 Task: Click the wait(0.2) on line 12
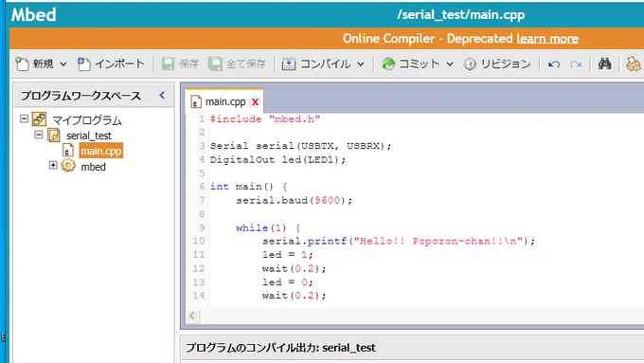295,268
